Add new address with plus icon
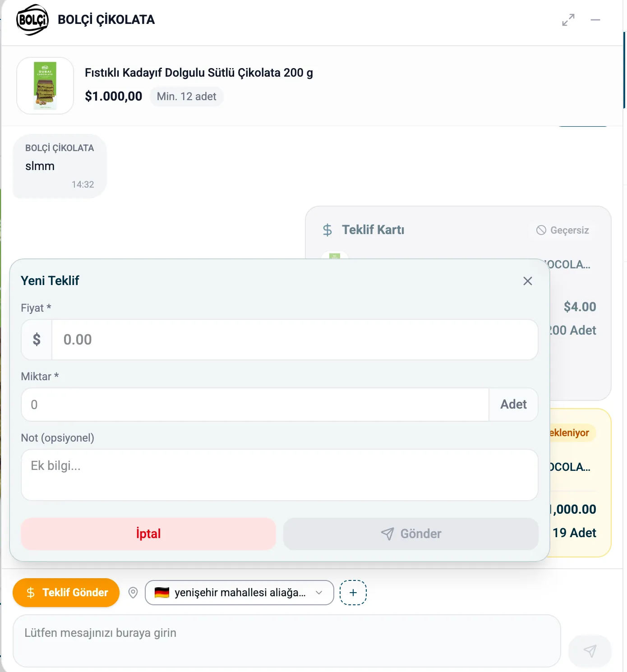The height and width of the screenshot is (672, 627). 353,593
